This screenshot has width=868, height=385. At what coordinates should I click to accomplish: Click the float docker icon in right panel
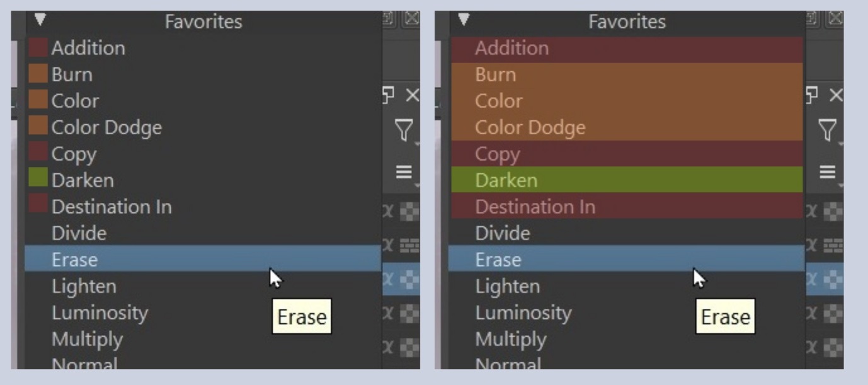click(811, 96)
